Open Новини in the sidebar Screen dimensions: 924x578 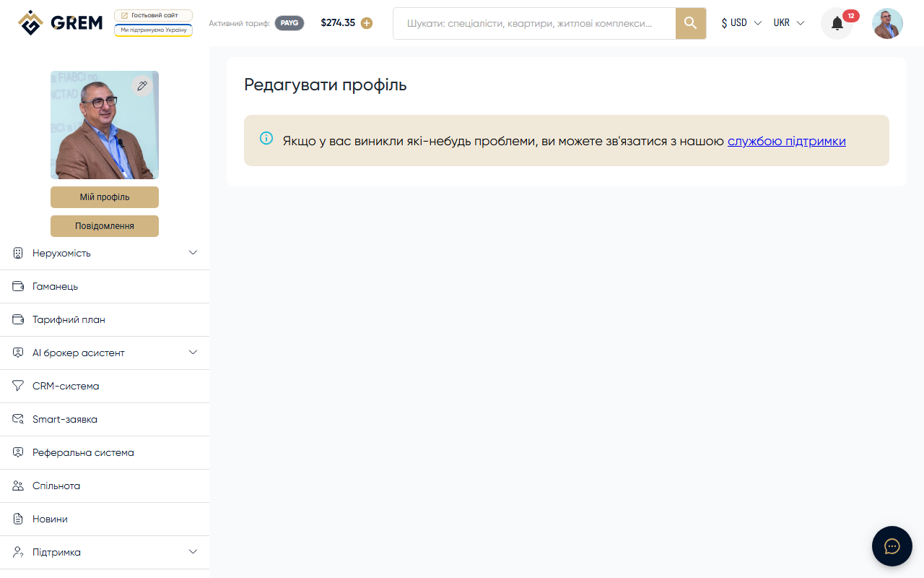pos(51,518)
